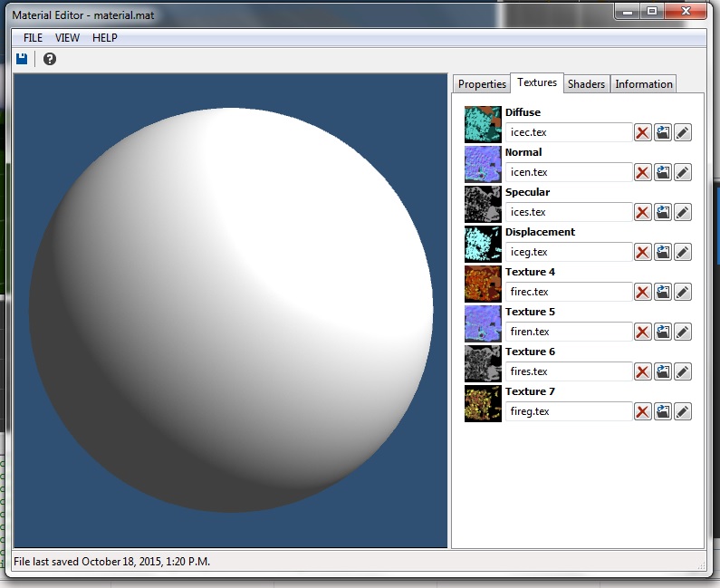Click the 'Specular' label

pyautogui.click(x=527, y=192)
